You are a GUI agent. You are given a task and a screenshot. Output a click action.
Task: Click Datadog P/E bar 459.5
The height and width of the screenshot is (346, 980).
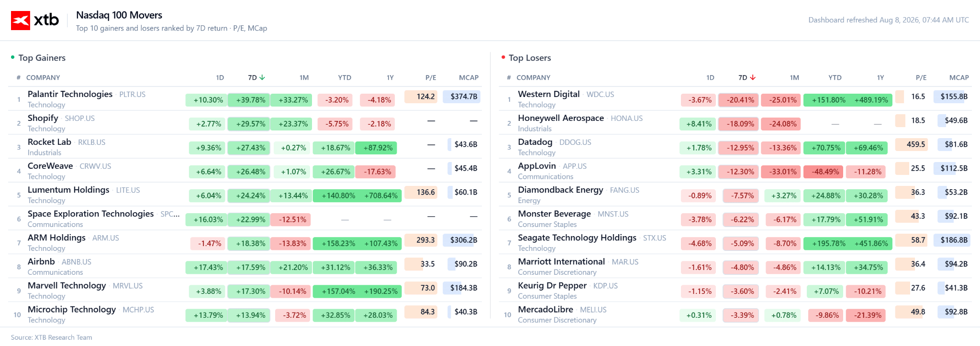(911, 144)
